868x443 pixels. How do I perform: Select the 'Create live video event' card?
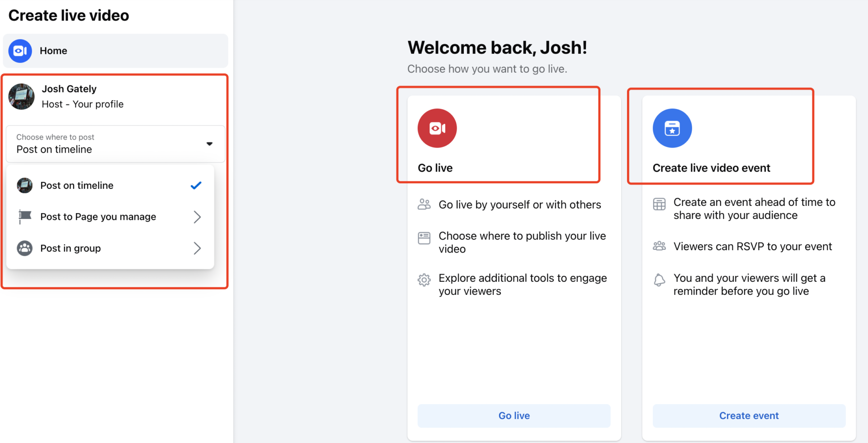[721, 135]
